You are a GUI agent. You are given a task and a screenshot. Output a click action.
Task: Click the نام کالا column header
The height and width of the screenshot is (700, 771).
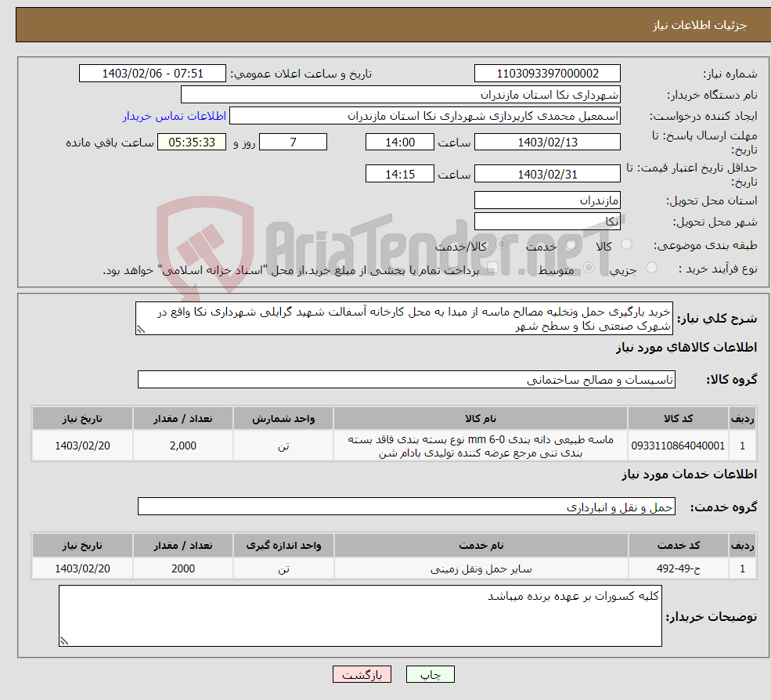pyautogui.click(x=481, y=419)
